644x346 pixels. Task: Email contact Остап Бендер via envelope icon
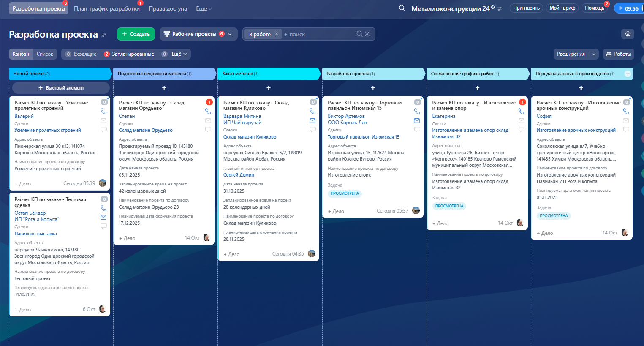tap(103, 217)
